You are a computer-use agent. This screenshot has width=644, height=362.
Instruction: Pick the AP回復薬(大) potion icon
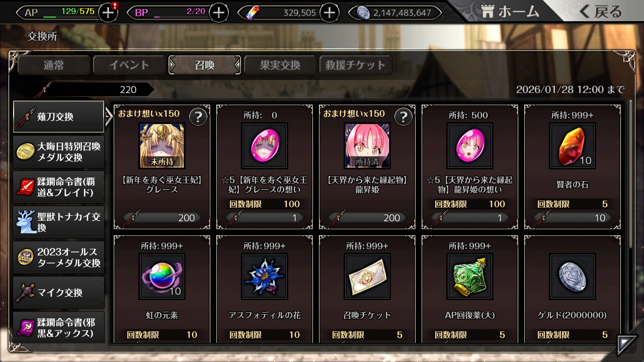[x=470, y=276]
